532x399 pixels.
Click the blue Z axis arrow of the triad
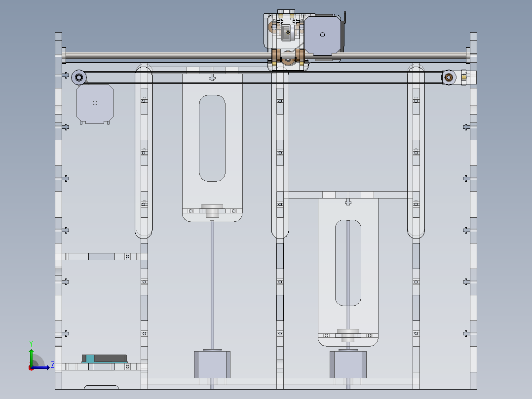tap(41, 367)
